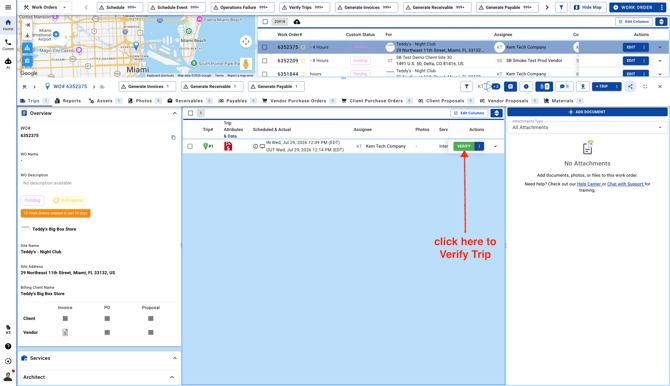Switch to the Photos tab
The height and width of the screenshot is (386, 670).
click(144, 101)
